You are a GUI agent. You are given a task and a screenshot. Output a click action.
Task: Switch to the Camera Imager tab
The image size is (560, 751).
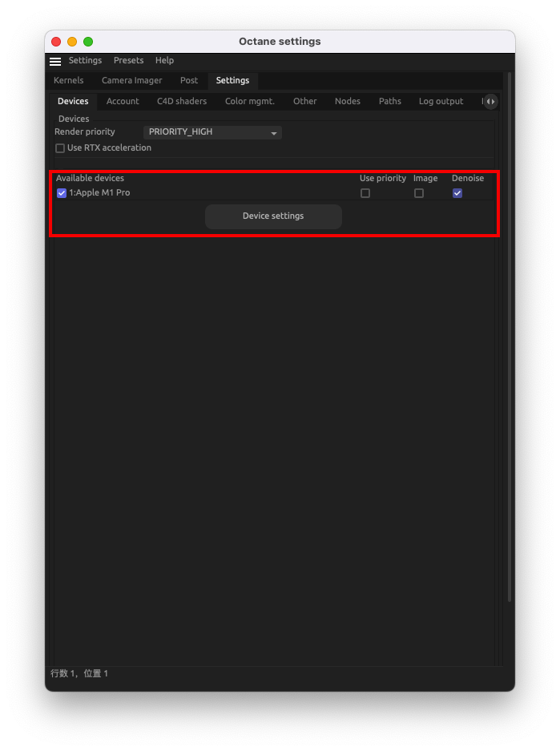[x=131, y=81]
